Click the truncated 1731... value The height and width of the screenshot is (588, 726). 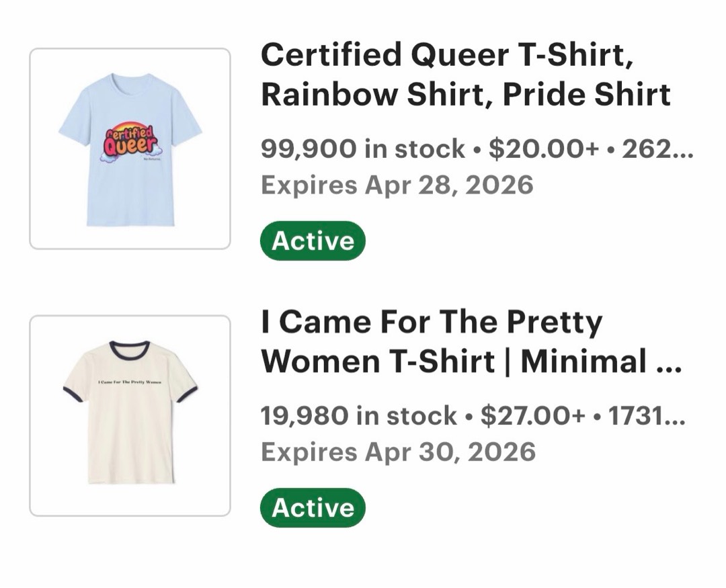click(x=646, y=416)
